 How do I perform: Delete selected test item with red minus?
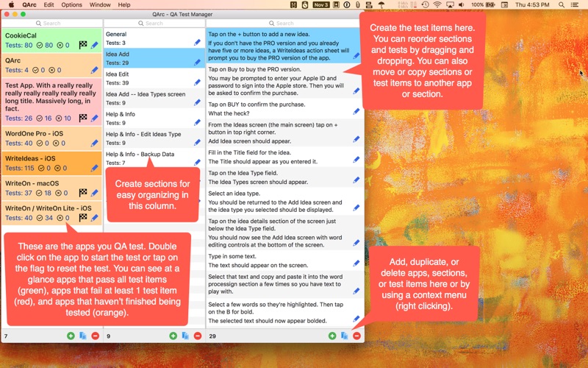[356, 336]
